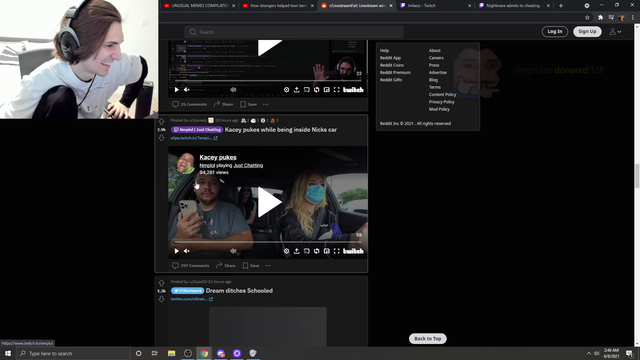Image resolution: width=640 pixels, height=360 pixels.
Task: Open the post title Kacey pukes while being inside Nicks car
Action: pos(281,130)
